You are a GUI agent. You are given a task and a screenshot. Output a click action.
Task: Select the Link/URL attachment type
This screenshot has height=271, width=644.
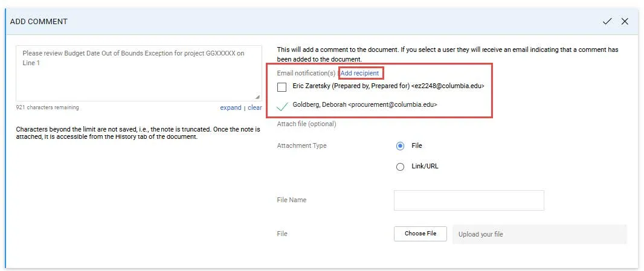pos(400,167)
